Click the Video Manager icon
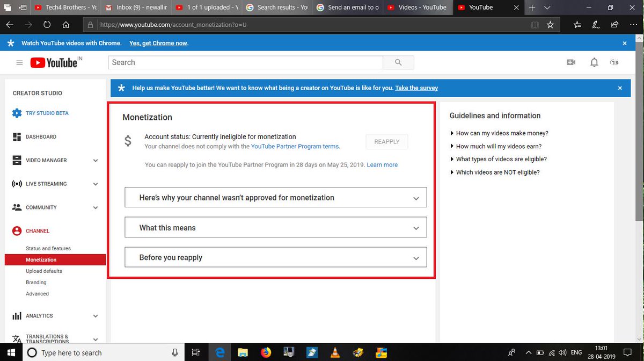The height and width of the screenshot is (361, 644). 17,160
